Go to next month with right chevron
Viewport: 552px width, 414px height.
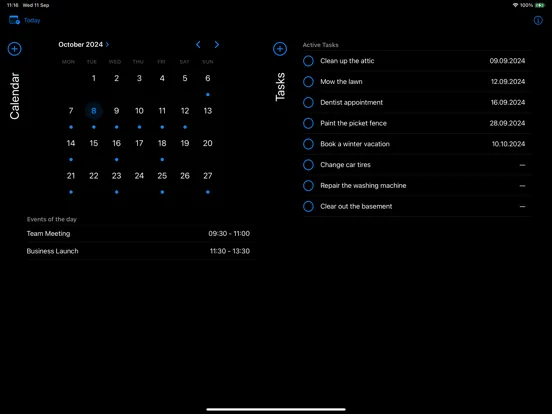pos(217,44)
